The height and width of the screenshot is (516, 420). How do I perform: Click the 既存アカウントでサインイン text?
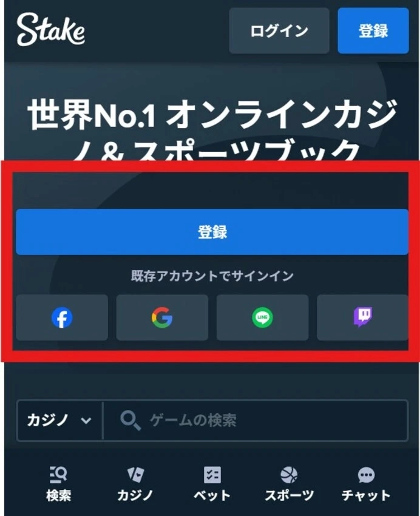pyautogui.click(x=212, y=276)
